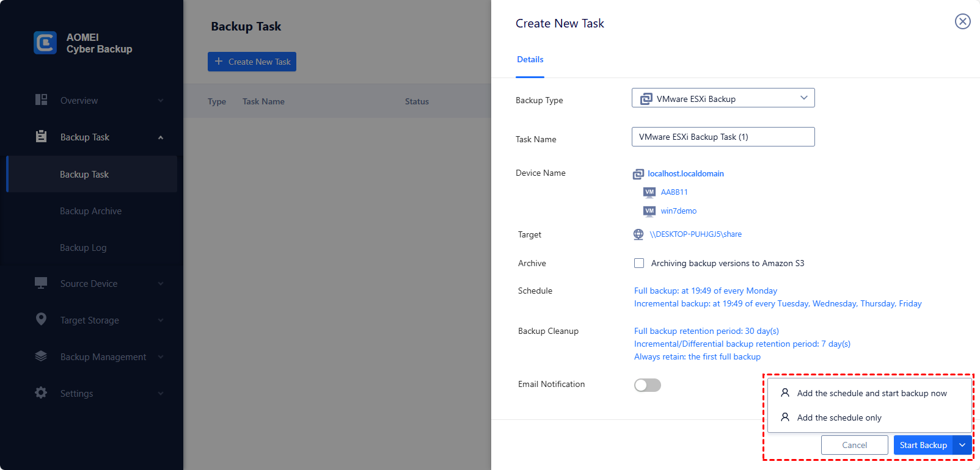Click the Source Device monitor icon

coord(41,283)
